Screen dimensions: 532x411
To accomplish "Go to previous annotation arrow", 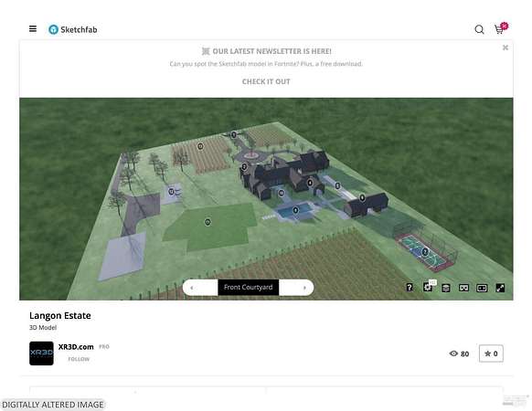I will (192, 288).
